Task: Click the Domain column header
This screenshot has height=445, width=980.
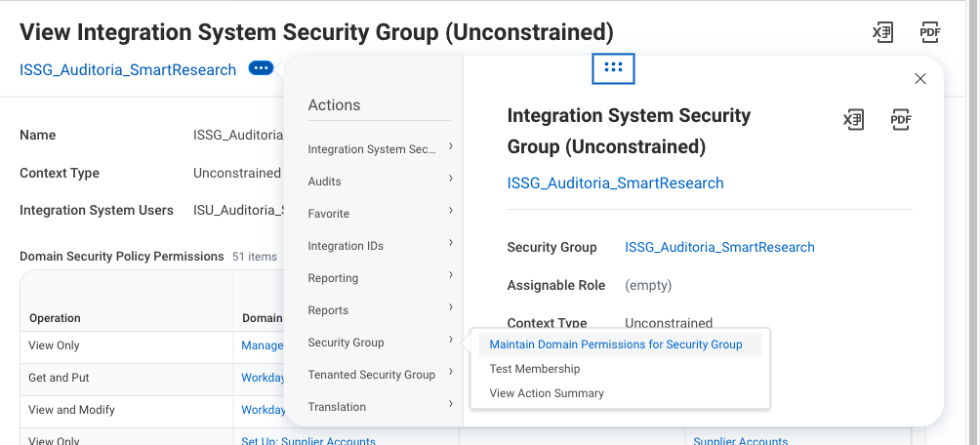Action: pyautogui.click(x=263, y=318)
